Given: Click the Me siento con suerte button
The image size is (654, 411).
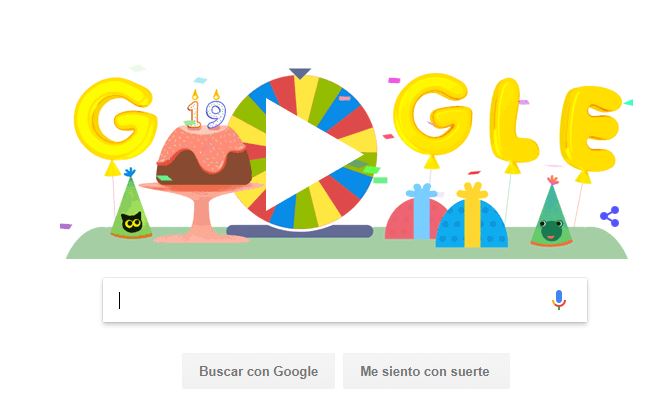Looking at the screenshot, I should point(426,371).
